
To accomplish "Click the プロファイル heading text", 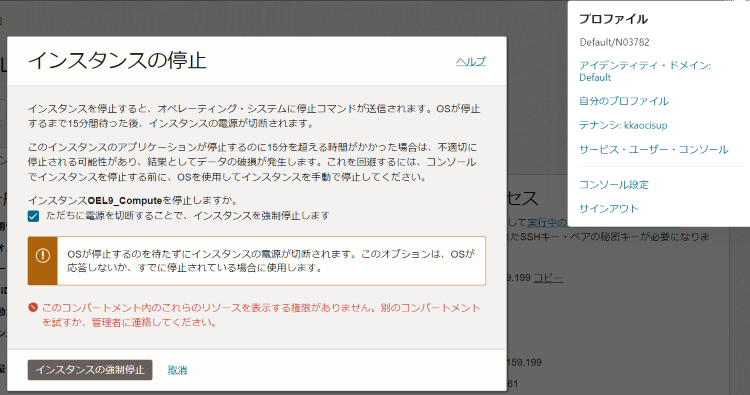I will point(613,19).
